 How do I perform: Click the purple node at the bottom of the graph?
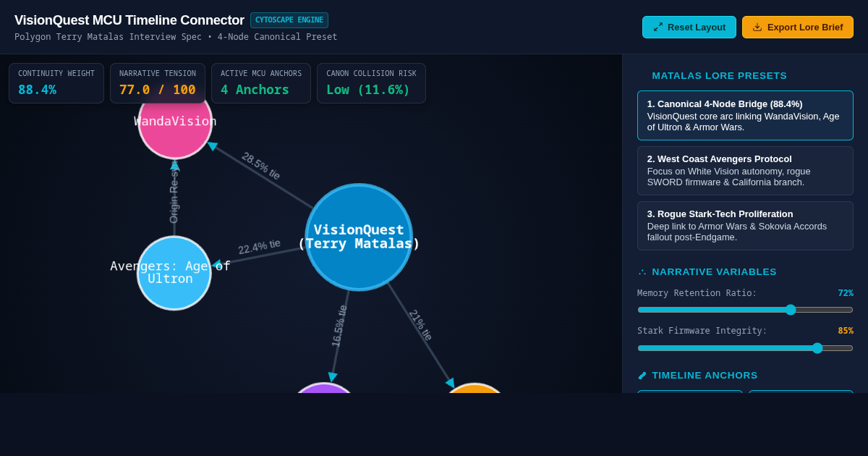[x=324, y=389]
